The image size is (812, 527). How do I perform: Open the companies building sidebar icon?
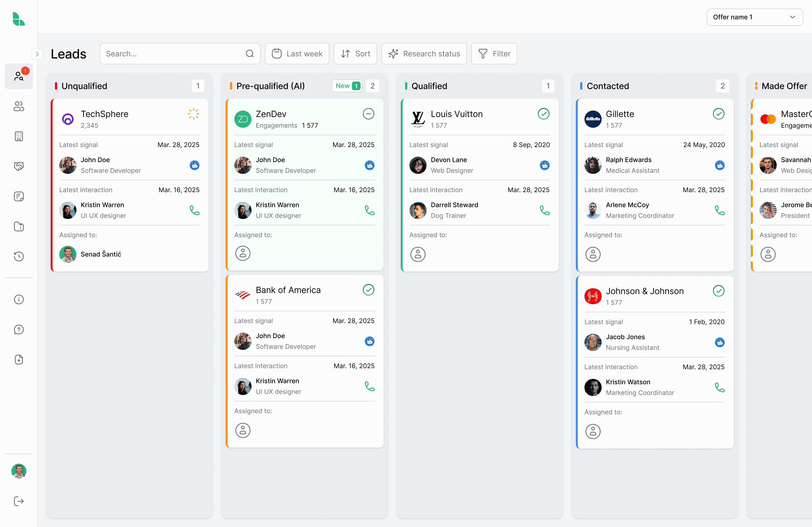(19, 136)
